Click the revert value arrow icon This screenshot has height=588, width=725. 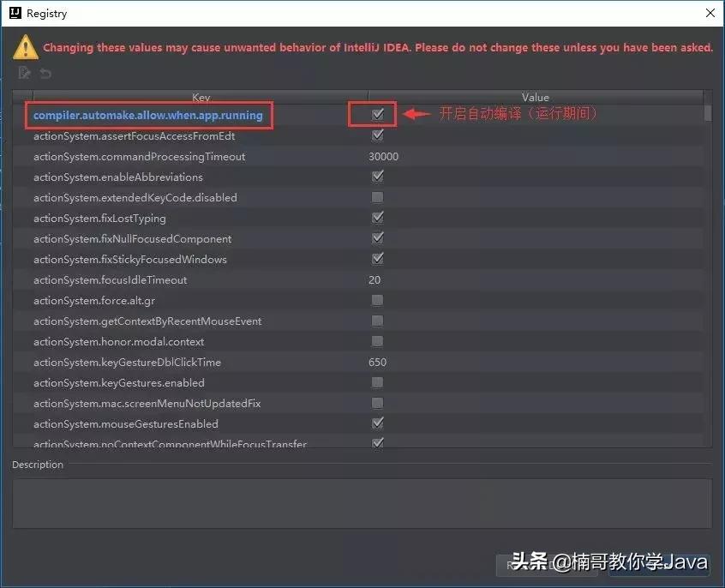pyautogui.click(x=45, y=73)
